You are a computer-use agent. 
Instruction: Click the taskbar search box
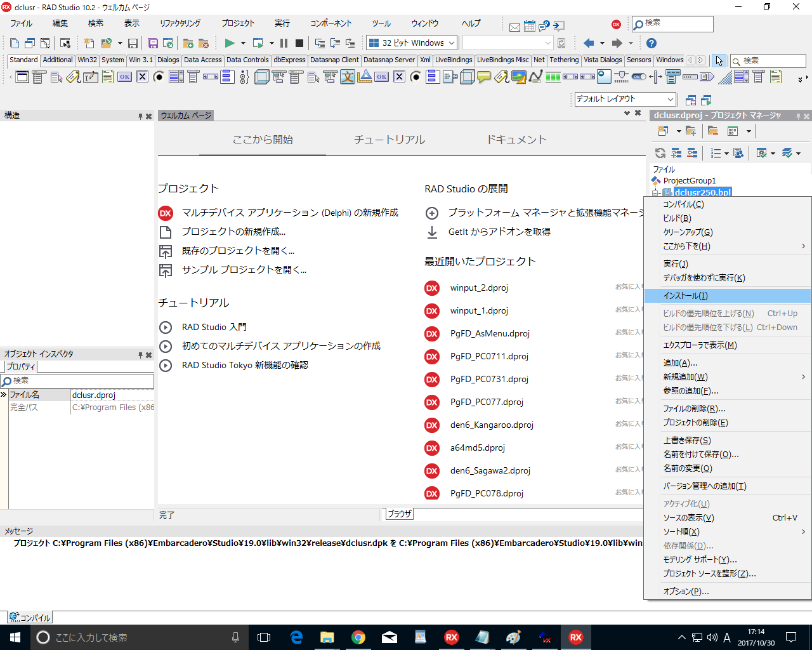(x=140, y=637)
